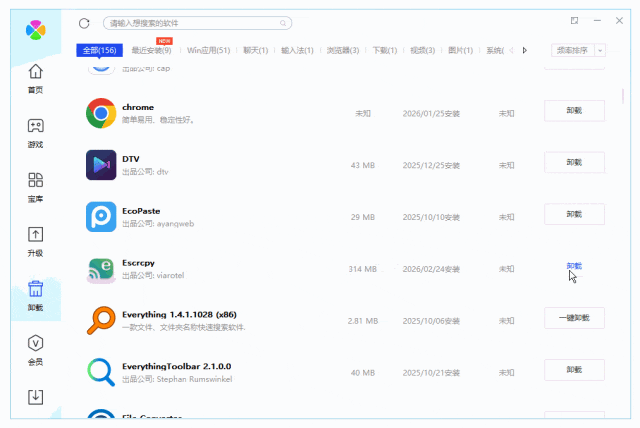Click the 314 MB size of Escrcpy
The image size is (640, 428).
[x=362, y=269]
